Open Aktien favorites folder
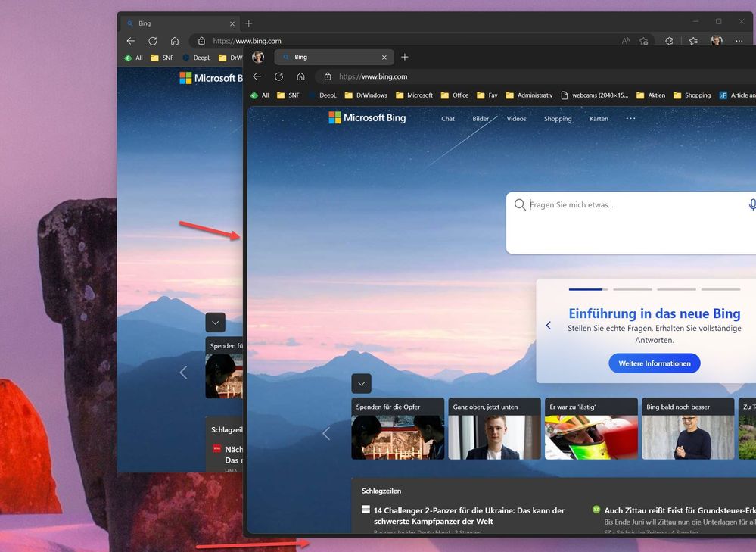 click(650, 95)
